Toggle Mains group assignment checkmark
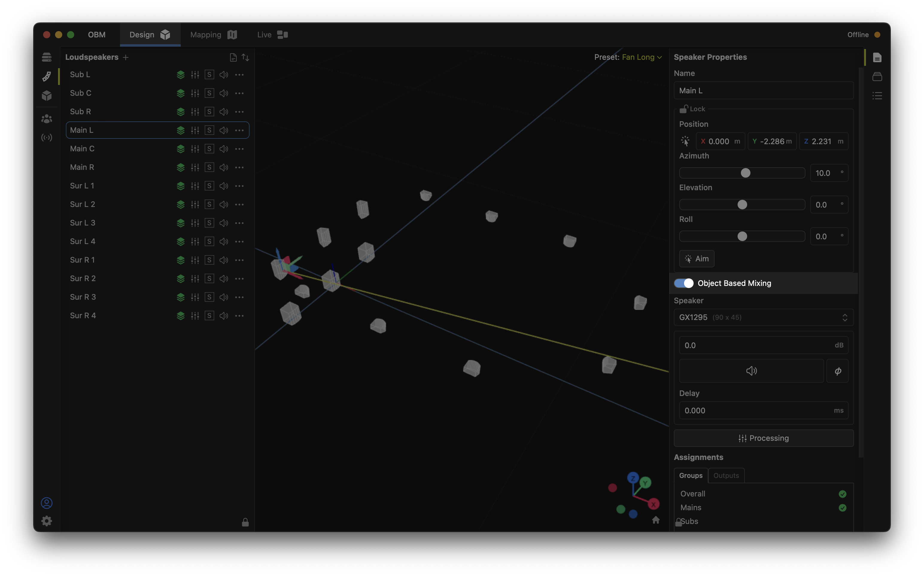924x576 pixels. coord(842,508)
